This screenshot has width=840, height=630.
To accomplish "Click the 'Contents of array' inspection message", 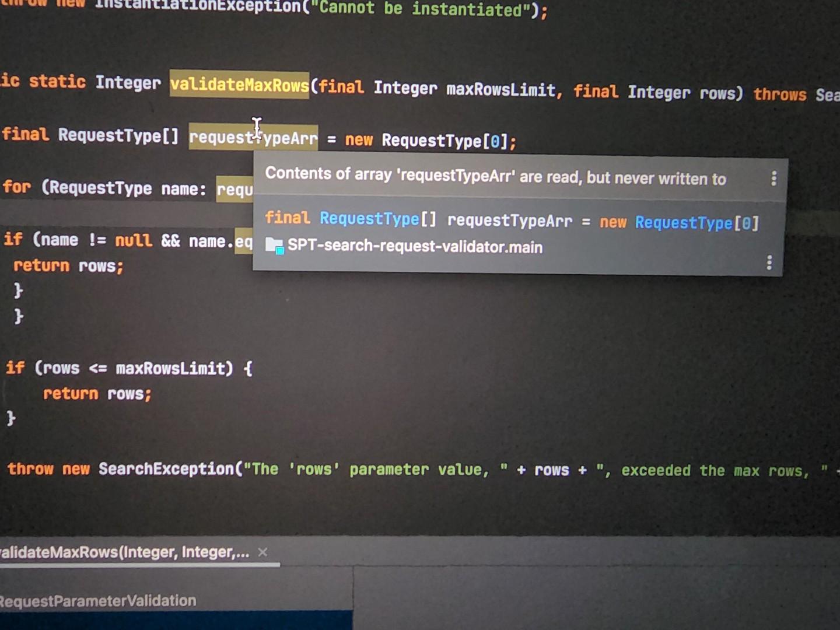I will point(496,178).
